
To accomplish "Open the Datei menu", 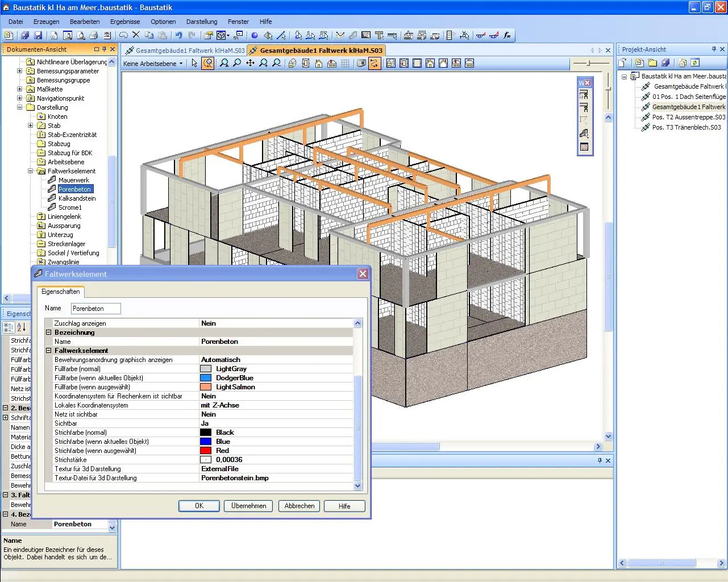I will 16,22.
